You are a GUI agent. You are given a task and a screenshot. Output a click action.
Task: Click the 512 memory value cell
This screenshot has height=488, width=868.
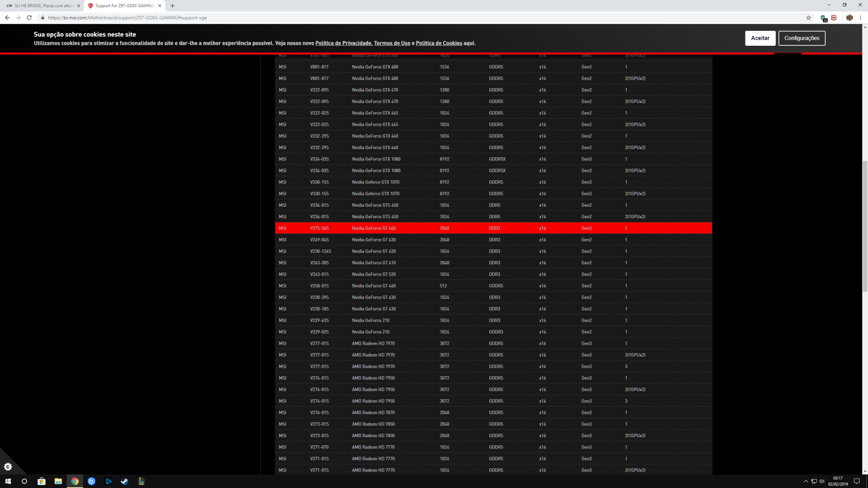[x=443, y=286]
